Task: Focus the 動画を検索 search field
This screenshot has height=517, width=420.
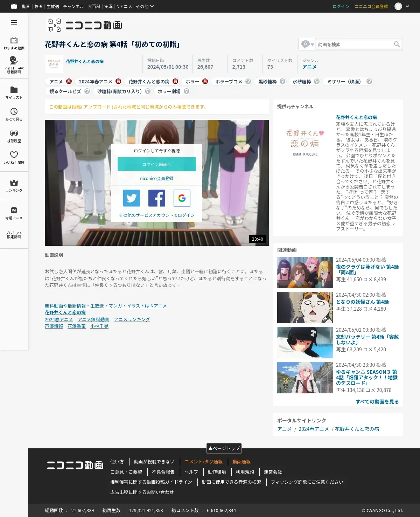Action: [354, 44]
